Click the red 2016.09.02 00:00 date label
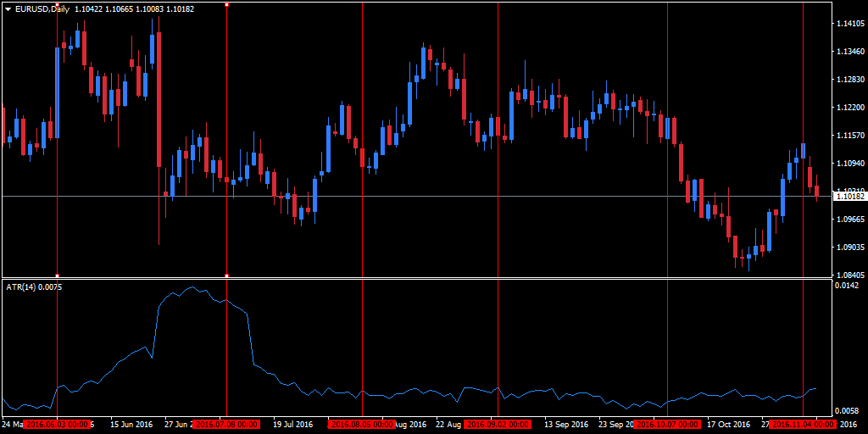This screenshot has width=868, height=434. [x=498, y=425]
